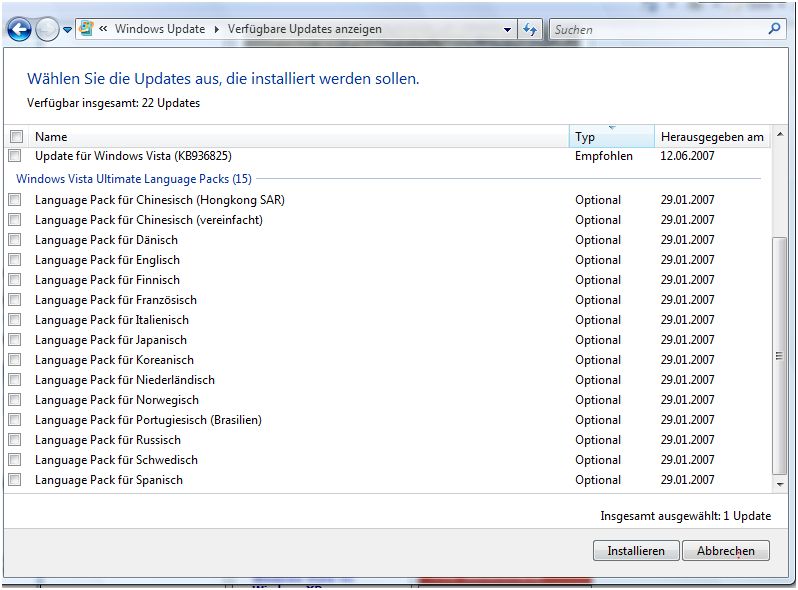Viewport: 798px width, 590px height.
Task: Check Language Pack für Finnisch
Action: [x=15, y=279]
